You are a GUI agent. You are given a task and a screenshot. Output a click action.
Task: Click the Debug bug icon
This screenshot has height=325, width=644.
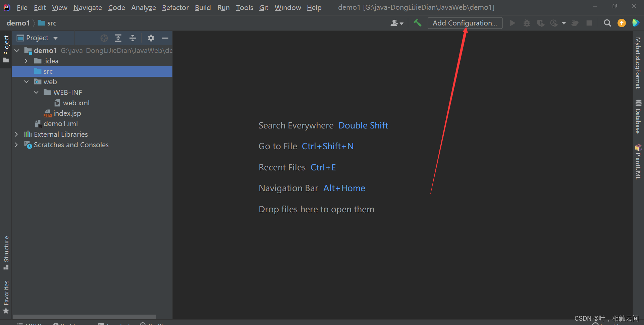click(x=527, y=23)
